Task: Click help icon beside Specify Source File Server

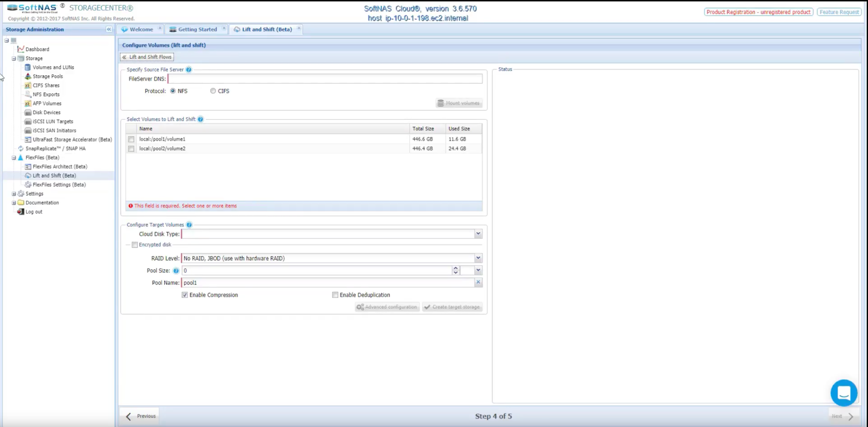Action: point(189,70)
